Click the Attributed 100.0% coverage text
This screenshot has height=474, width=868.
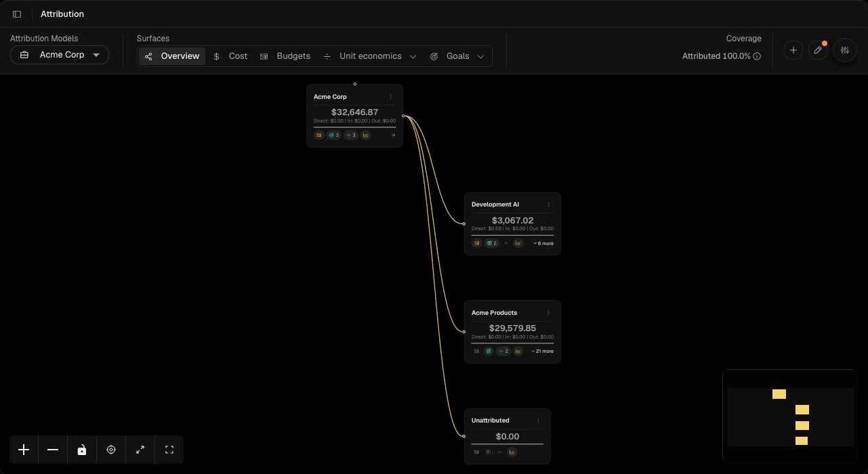pos(716,56)
